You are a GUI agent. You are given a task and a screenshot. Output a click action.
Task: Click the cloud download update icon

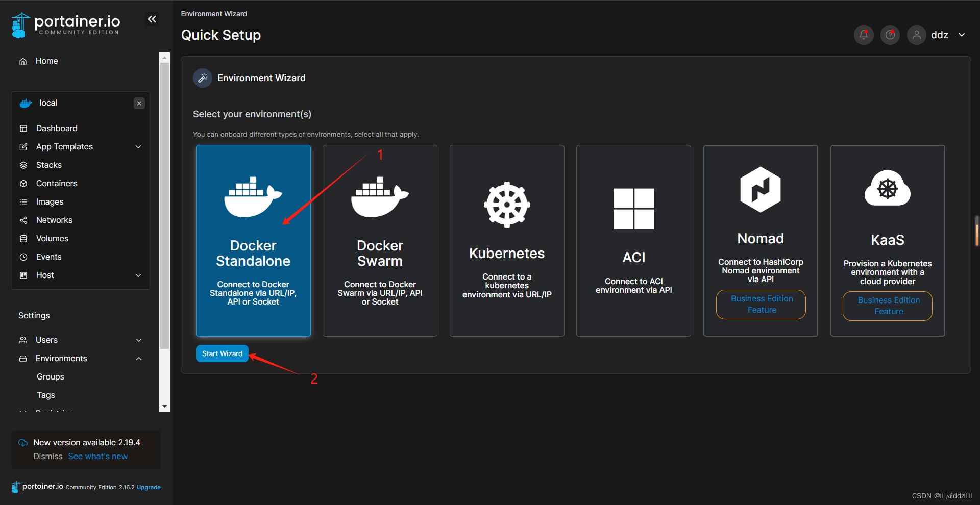[x=23, y=443]
